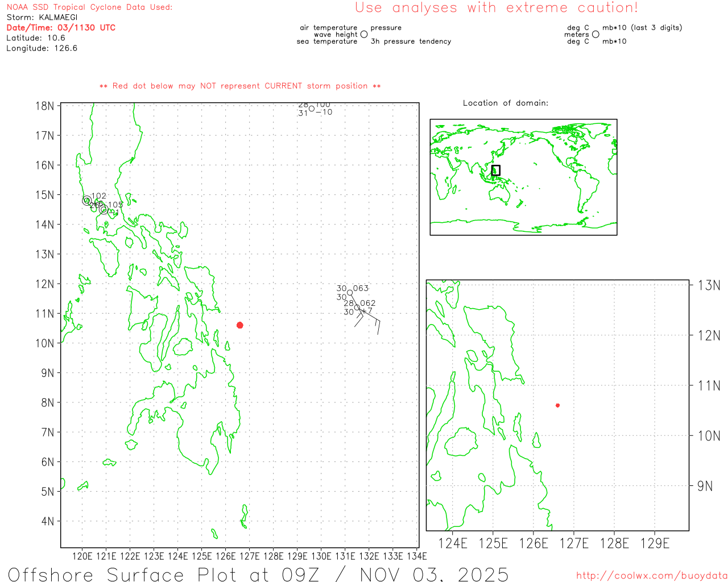
Task: Open the coolwx.com/buoydata link
Action: pos(652,576)
